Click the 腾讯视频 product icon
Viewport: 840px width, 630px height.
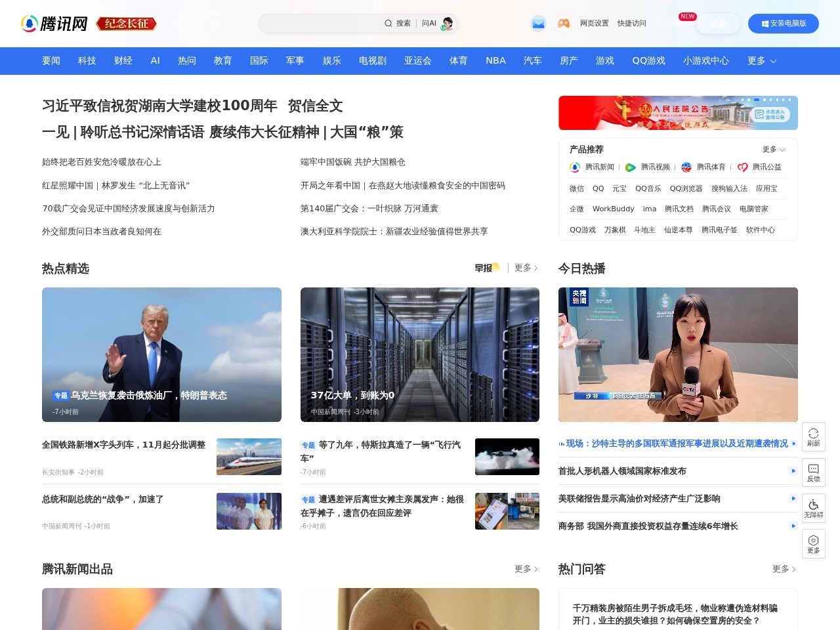pyautogui.click(x=631, y=167)
